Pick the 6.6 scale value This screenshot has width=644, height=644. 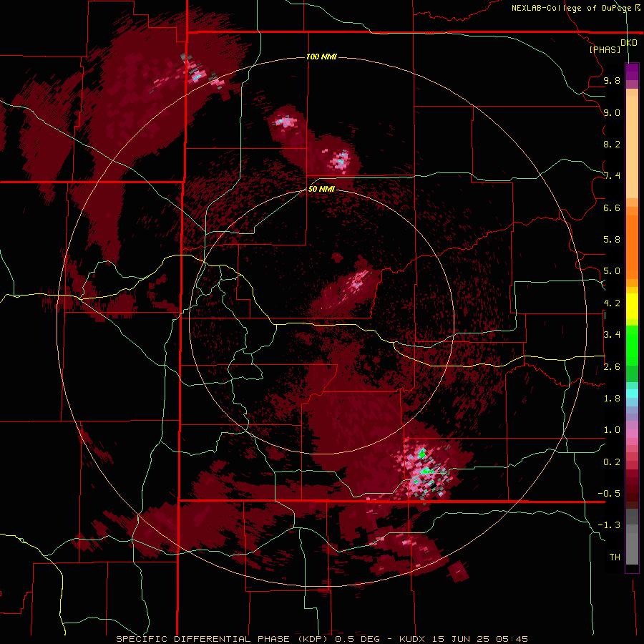pyautogui.click(x=612, y=208)
